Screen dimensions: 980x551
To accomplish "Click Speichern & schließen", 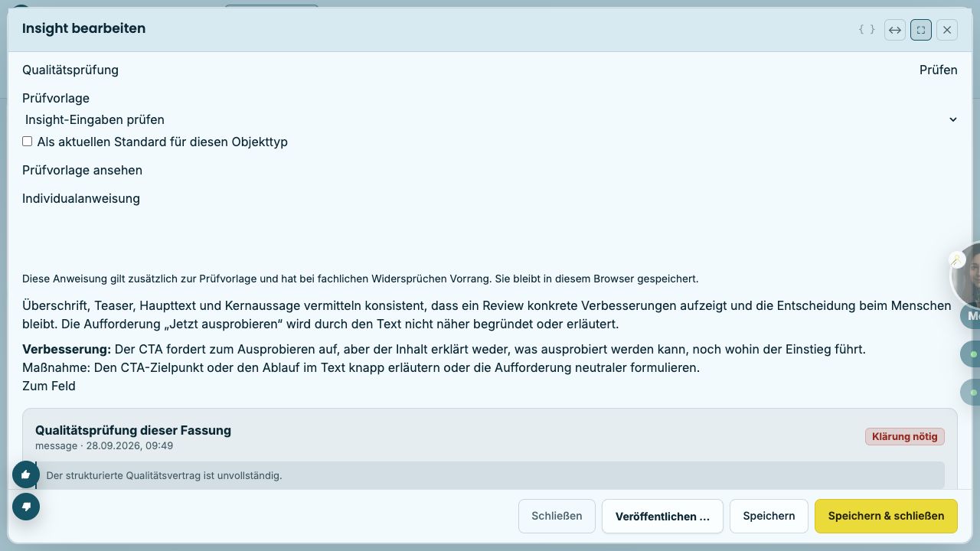I will [x=886, y=516].
